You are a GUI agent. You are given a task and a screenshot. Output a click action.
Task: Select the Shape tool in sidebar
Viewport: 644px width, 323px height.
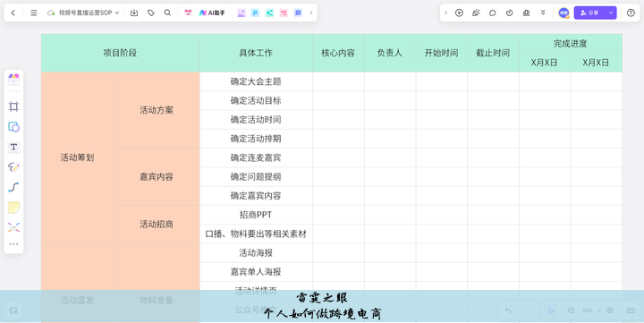13,126
